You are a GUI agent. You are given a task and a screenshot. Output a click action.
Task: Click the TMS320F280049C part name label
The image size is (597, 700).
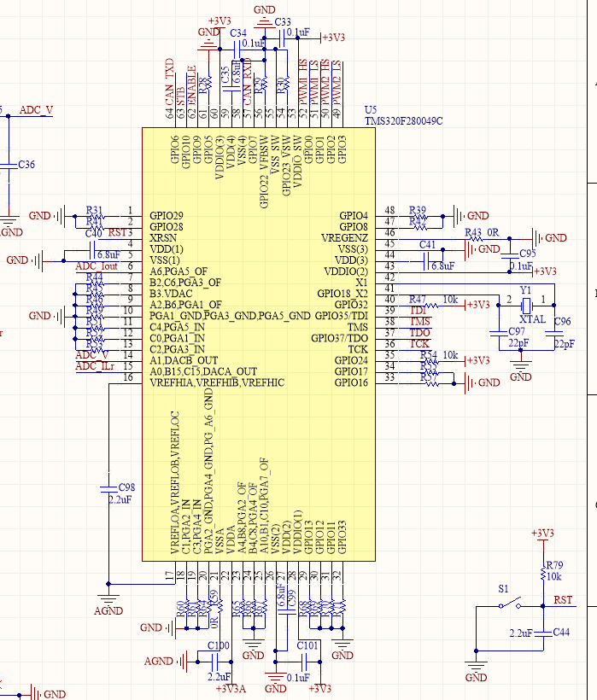pos(404,121)
